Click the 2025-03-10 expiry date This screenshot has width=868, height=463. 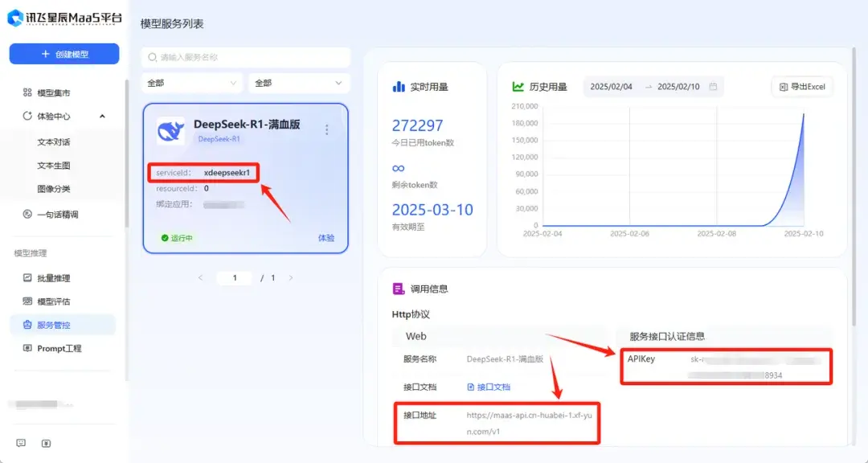(x=432, y=210)
